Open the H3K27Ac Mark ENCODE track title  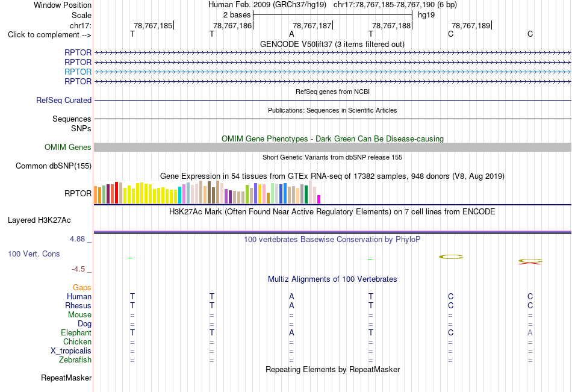tap(332, 212)
